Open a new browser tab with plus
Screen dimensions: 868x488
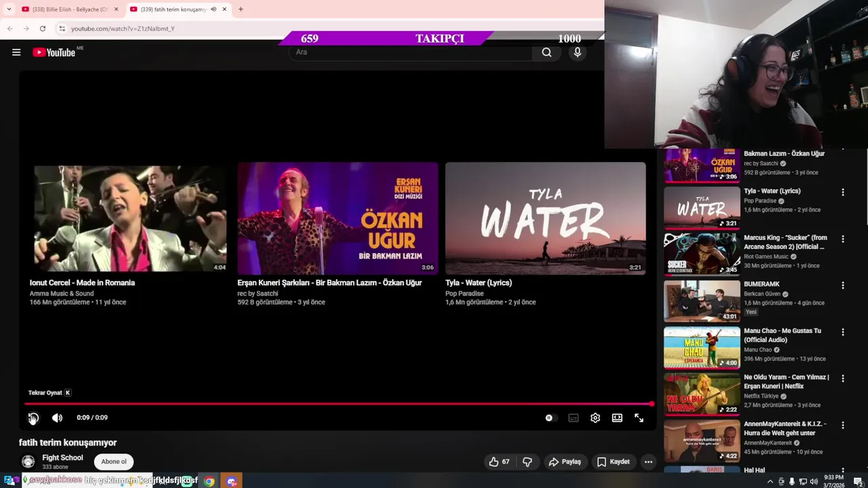pyautogui.click(x=241, y=9)
